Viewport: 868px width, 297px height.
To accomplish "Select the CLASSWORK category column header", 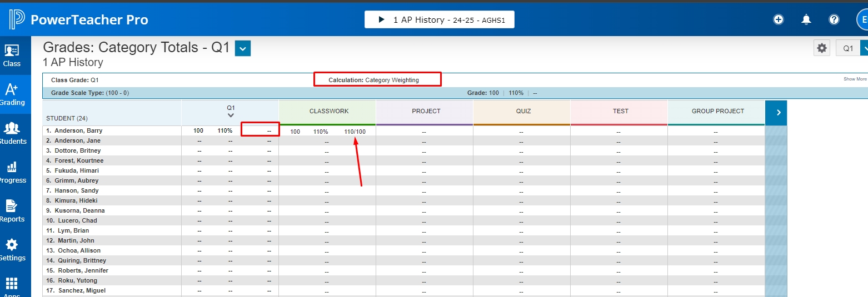I will click(x=329, y=111).
